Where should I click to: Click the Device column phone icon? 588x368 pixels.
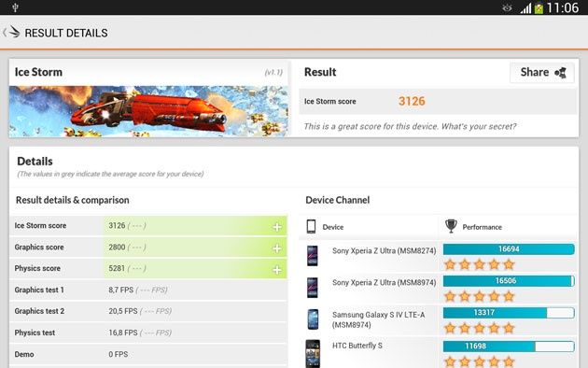[311, 227]
